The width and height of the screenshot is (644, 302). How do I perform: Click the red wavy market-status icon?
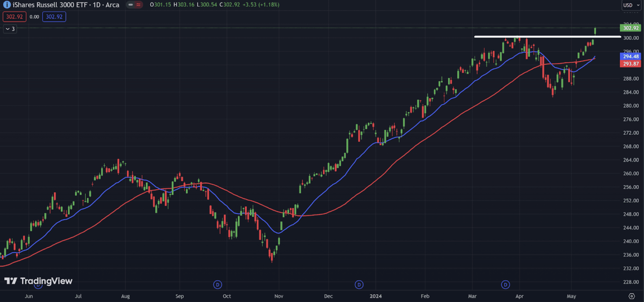point(138,5)
